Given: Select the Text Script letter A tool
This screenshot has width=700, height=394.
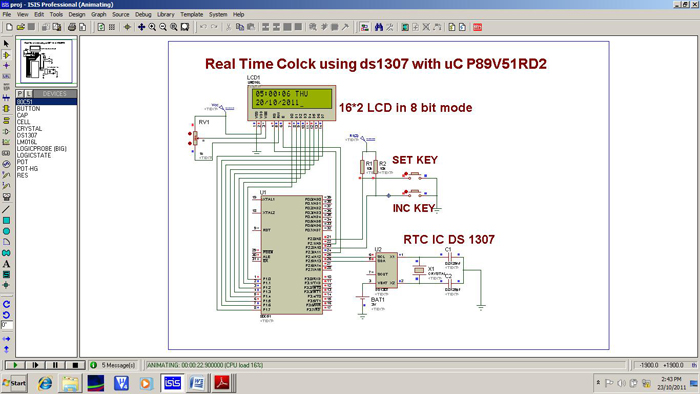Looking at the screenshot, I should [6, 264].
